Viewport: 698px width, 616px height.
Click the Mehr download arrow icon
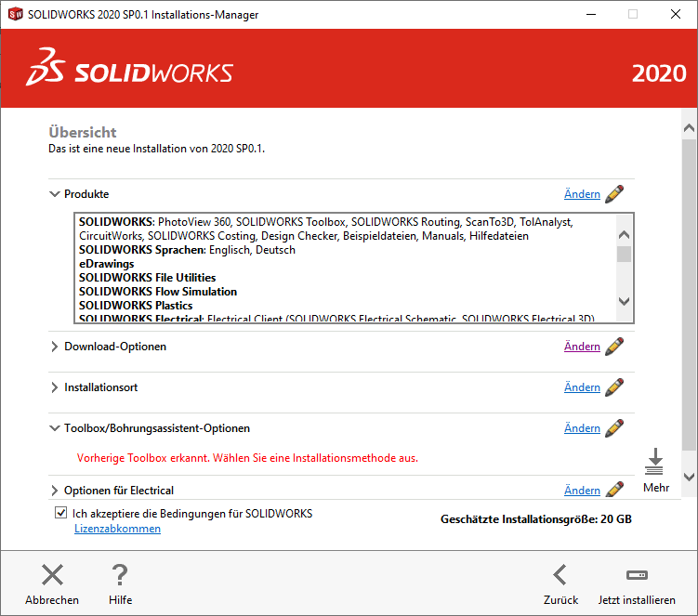tap(654, 462)
